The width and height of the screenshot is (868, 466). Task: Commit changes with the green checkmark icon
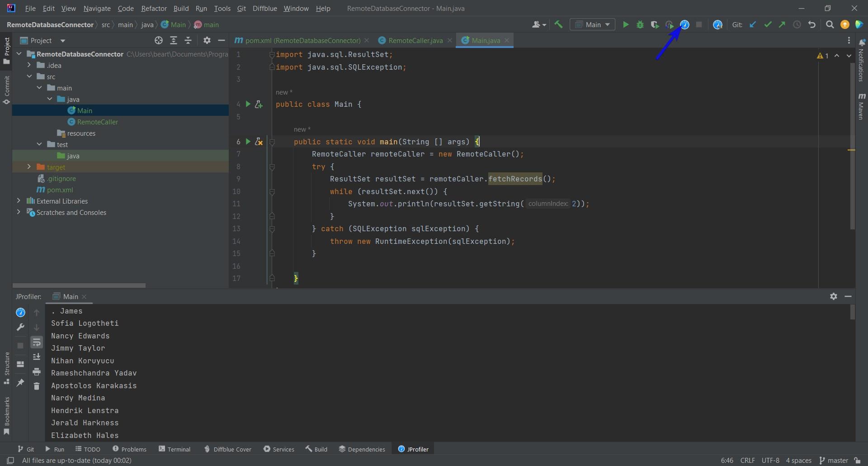click(x=768, y=24)
